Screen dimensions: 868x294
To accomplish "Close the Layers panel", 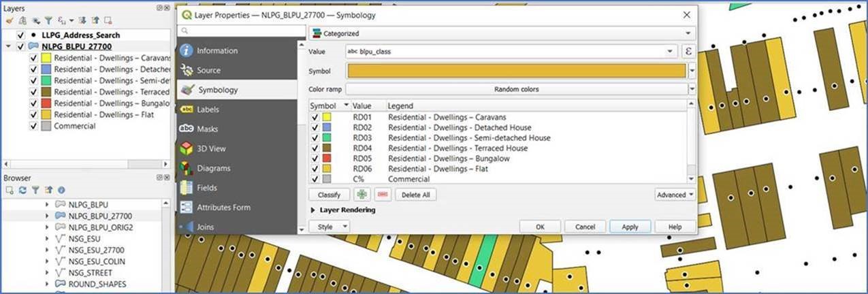I will coord(166,7).
